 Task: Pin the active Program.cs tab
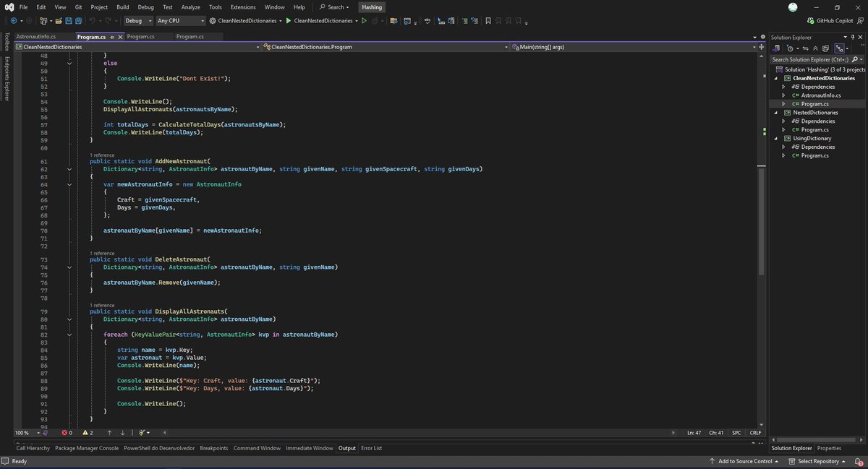click(114, 36)
